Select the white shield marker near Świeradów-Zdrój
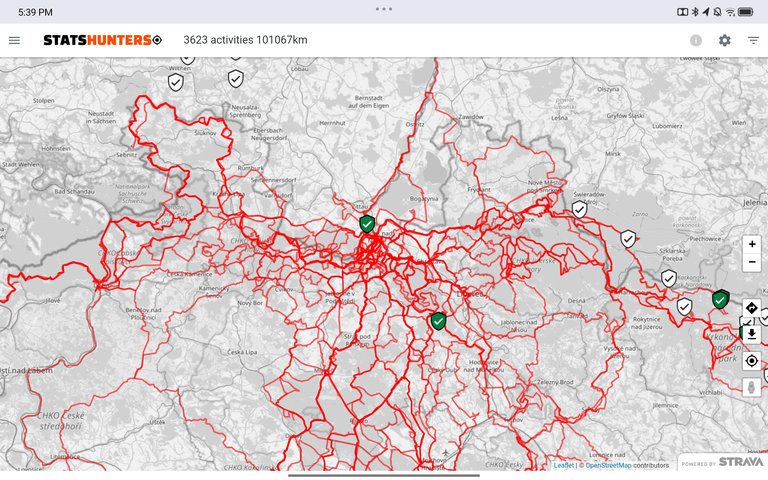The width and height of the screenshot is (768, 480). (579, 209)
